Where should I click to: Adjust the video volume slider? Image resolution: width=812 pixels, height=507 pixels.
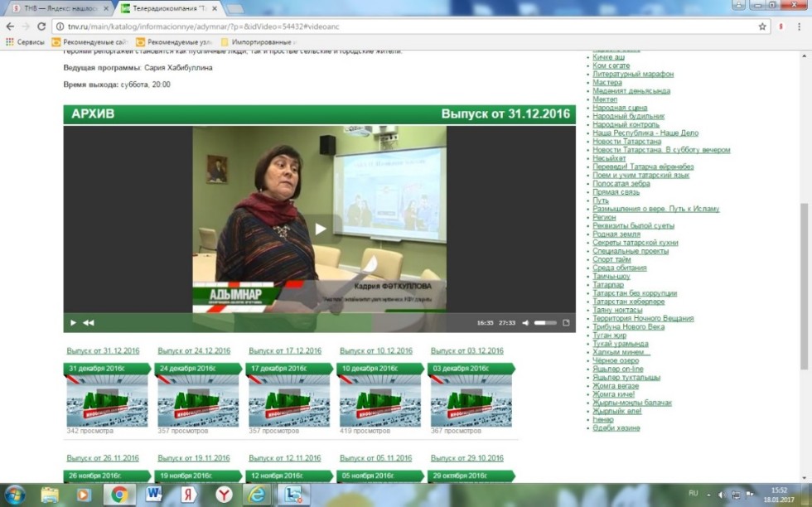[544, 323]
